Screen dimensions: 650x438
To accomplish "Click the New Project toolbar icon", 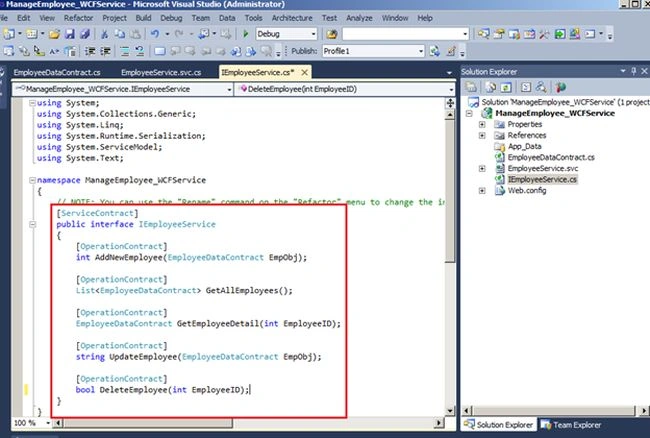I will click(8, 34).
